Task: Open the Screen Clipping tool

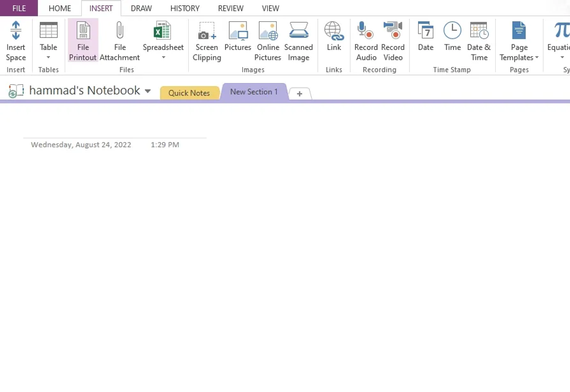Action: point(207,31)
